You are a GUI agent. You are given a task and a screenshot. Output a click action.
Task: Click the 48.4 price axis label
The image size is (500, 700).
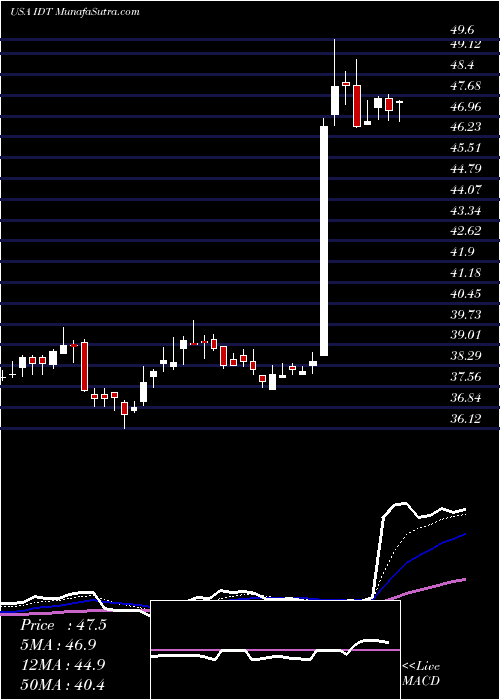462,65
